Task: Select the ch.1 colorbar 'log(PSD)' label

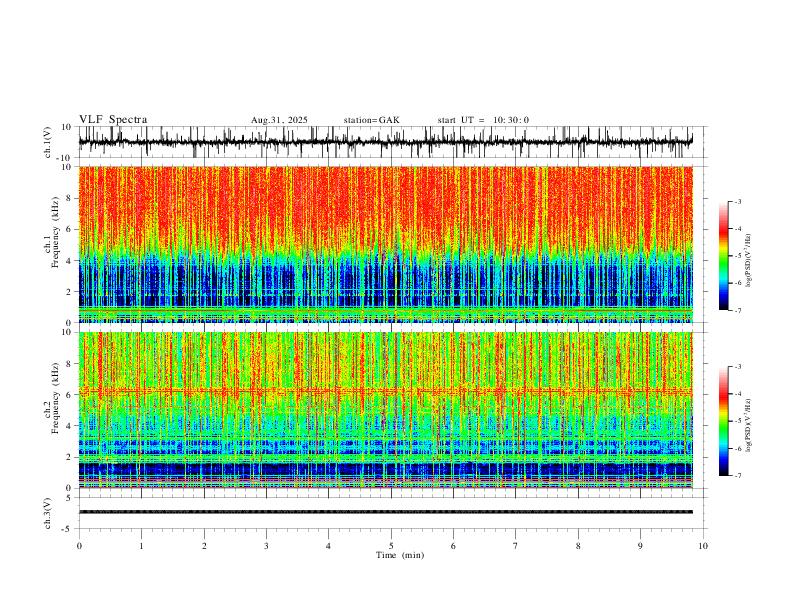Action: click(748, 260)
